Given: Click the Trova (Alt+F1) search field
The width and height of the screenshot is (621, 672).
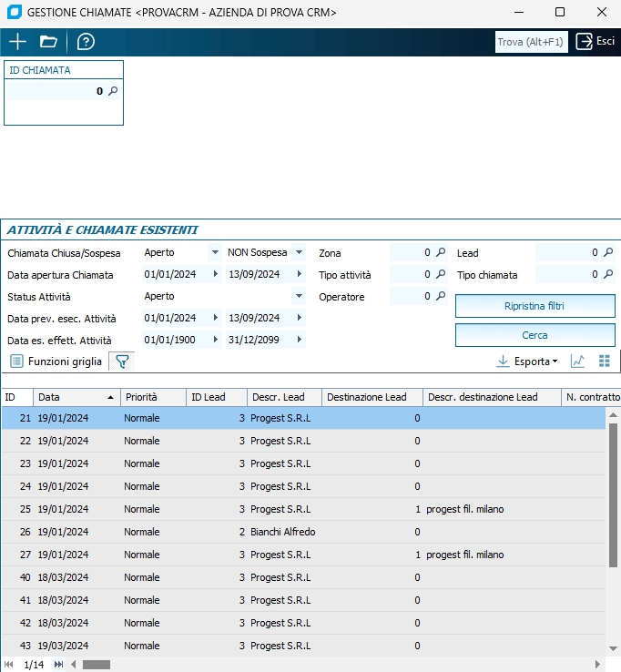Looking at the screenshot, I should click(x=531, y=42).
